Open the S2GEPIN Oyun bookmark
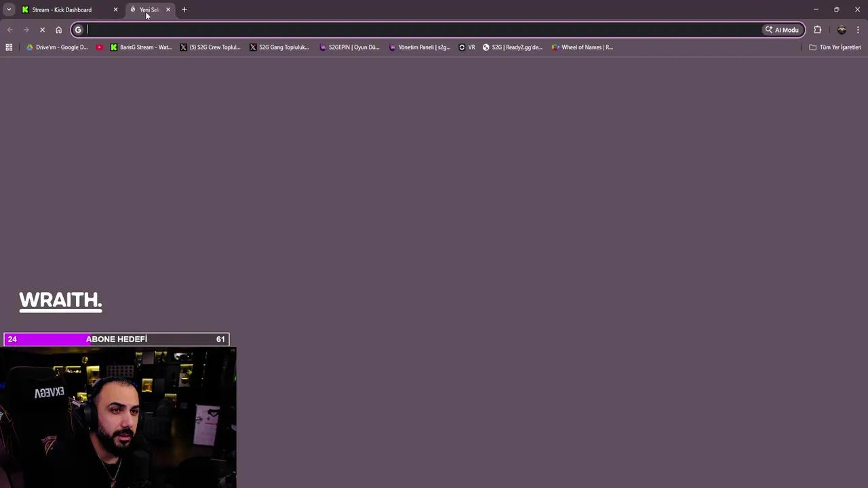Image resolution: width=868 pixels, height=488 pixels. click(349, 47)
